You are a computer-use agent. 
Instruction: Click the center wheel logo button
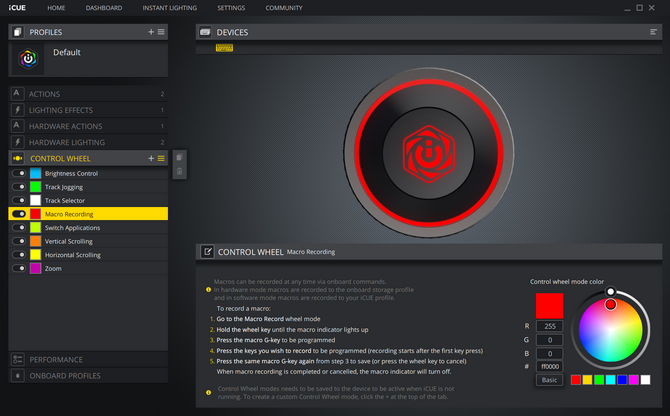click(x=429, y=153)
